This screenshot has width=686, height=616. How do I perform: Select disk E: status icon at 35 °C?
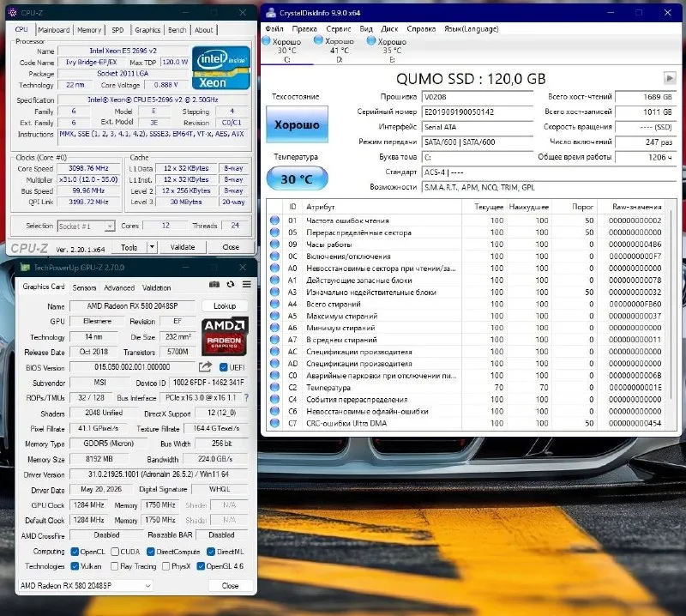coord(371,40)
